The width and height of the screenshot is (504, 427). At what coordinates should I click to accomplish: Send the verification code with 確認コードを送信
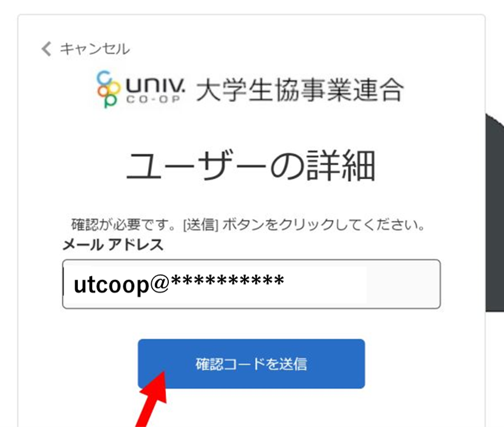pos(251,364)
